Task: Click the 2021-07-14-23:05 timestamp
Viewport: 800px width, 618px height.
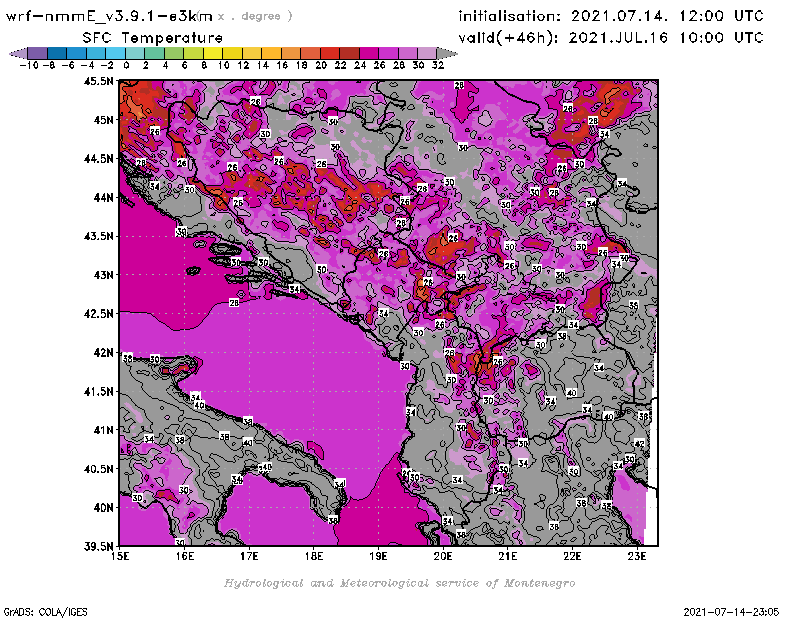Action: point(731,612)
